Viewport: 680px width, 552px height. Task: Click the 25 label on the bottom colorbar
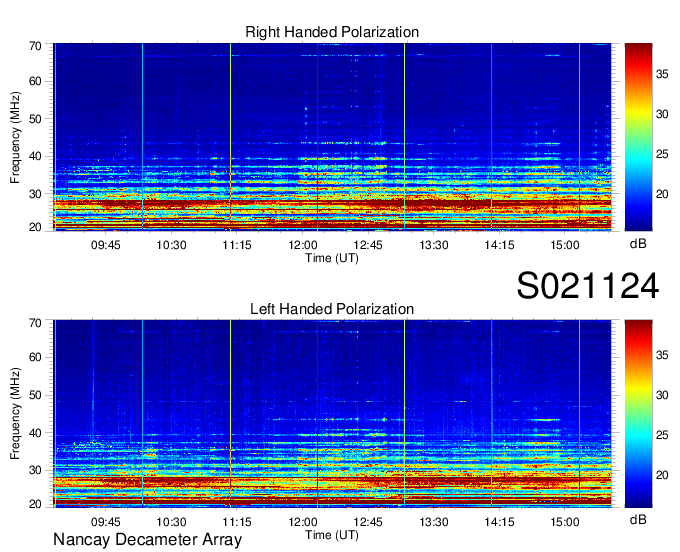click(662, 435)
